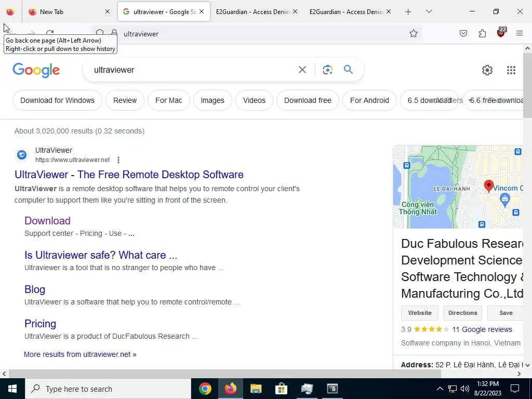
Task: Reload the current page
Action: [50, 33]
